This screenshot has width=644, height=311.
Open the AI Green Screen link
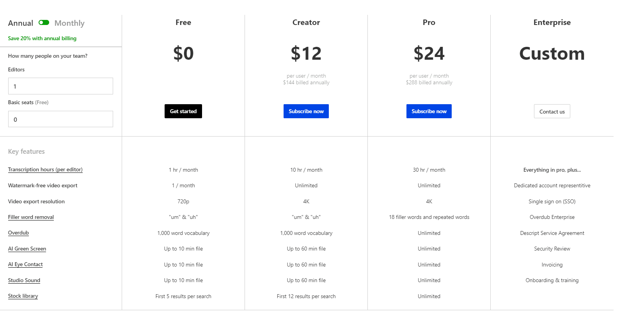pyautogui.click(x=27, y=249)
